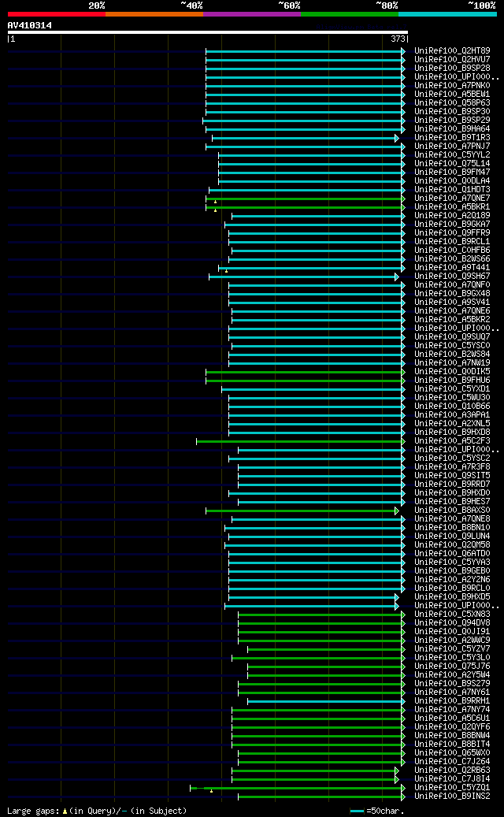This screenshot has height=817, width=504.
Task: Select the label UniRef100_B9FM47
Action: [x=452, y=173]
